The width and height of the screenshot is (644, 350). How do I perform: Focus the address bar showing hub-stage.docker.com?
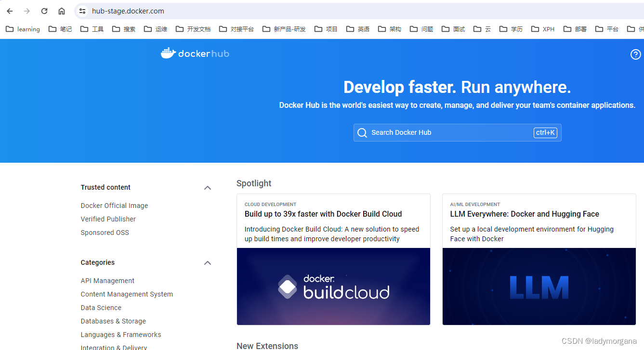click(359, 11)
